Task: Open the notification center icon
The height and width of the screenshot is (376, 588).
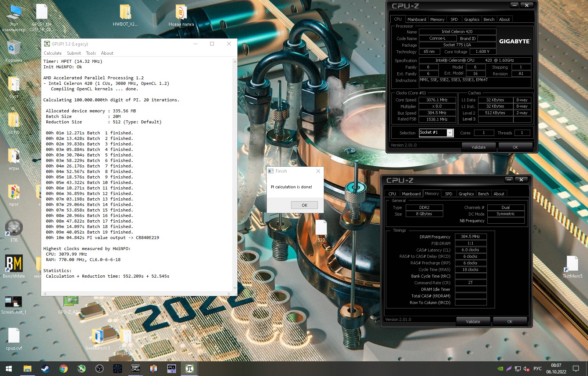Action: 576,369
